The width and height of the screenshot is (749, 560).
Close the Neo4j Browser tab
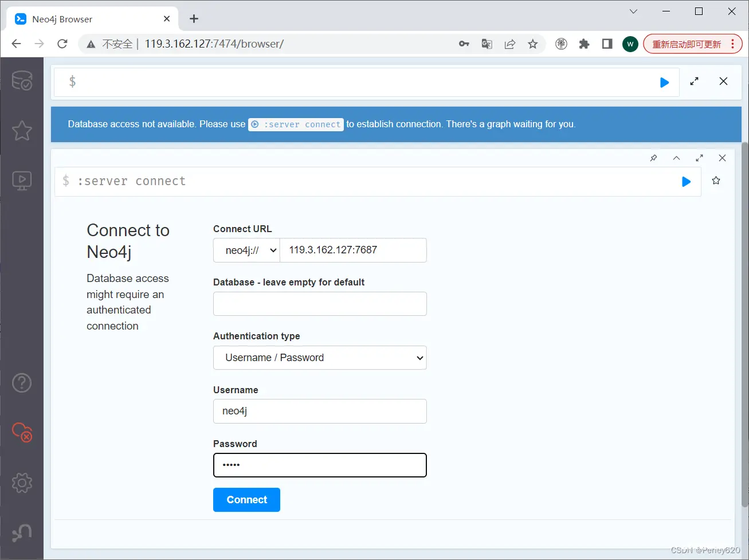point(167,19)
